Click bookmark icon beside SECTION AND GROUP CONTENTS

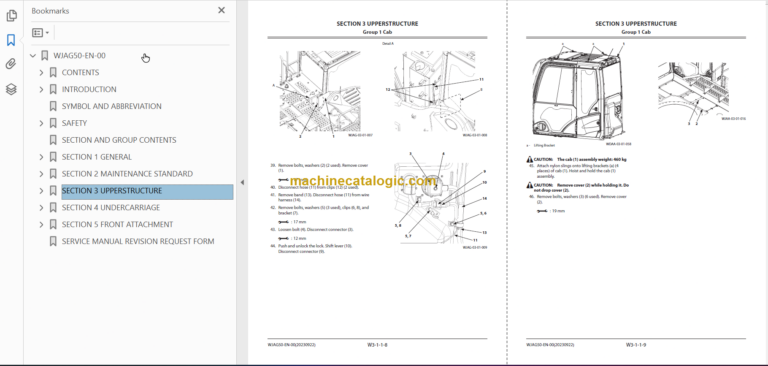(53, 140)
